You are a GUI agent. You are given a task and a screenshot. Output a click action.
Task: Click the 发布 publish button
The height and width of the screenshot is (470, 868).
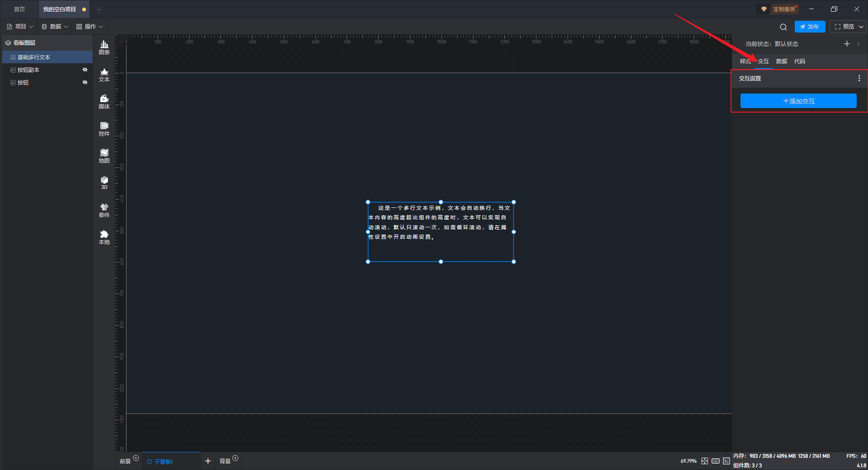click(x=810, y=27)
